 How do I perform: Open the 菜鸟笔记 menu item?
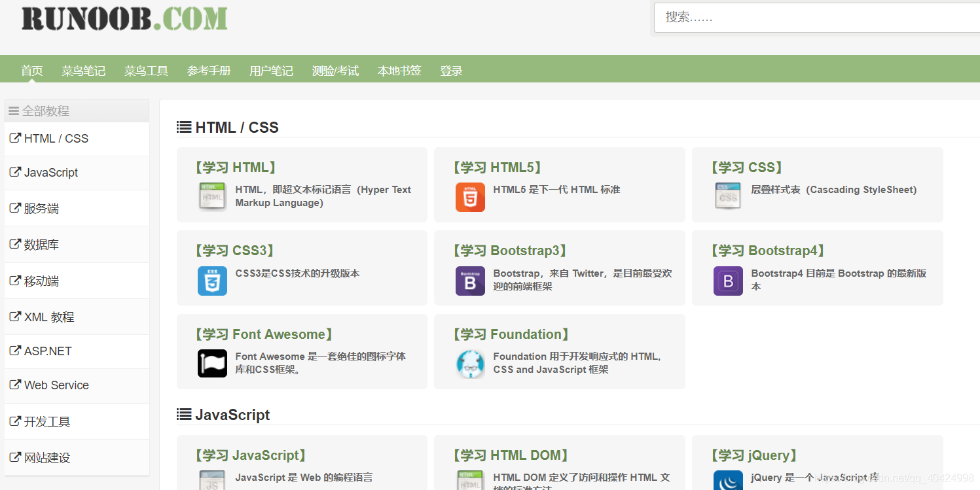tap(84, 71)
